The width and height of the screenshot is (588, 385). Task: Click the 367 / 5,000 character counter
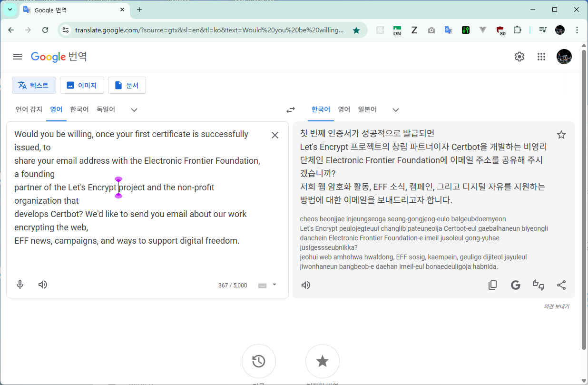(233, 286)
